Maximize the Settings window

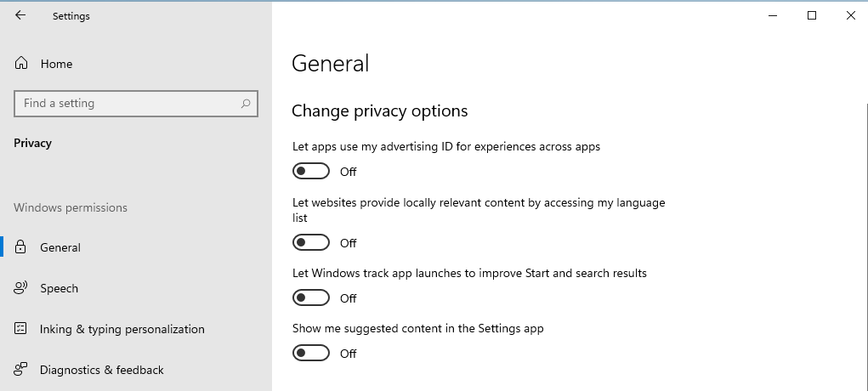click(812, 15)
